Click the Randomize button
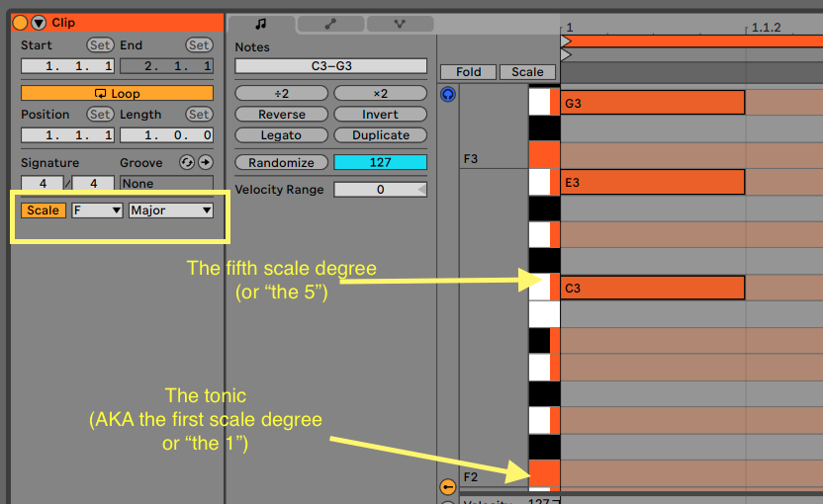Viewport: 823px width, 504px height. tap(281, 162)
